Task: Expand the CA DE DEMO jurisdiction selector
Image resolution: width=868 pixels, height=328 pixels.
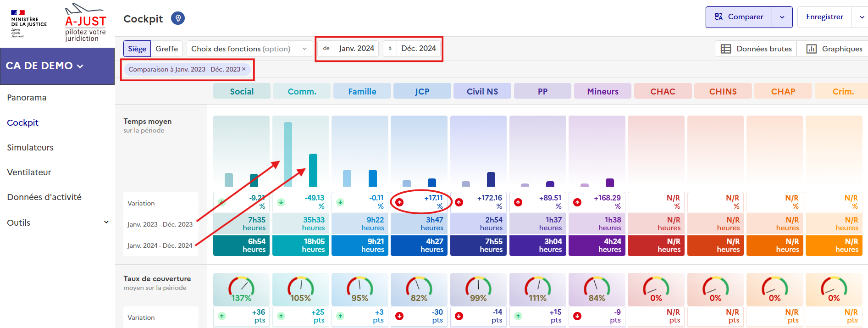Action: point(44,66)
